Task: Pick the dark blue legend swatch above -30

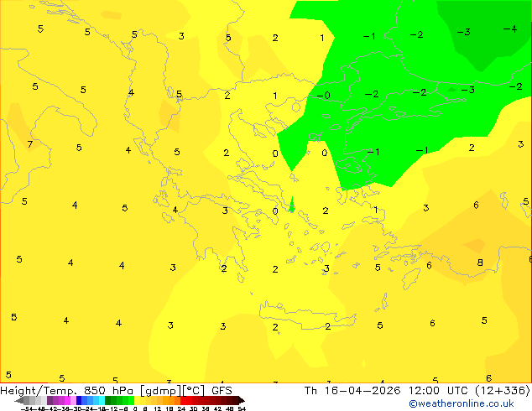Action: pos(79,400)
